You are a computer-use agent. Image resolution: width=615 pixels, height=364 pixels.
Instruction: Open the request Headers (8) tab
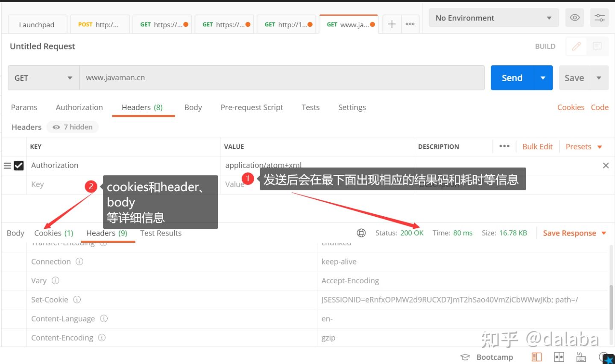coord(142,108)
